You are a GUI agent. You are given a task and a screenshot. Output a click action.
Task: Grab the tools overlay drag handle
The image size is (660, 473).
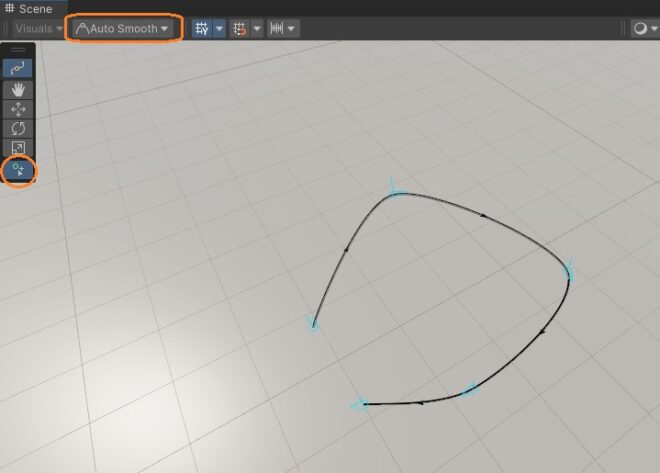18,50
